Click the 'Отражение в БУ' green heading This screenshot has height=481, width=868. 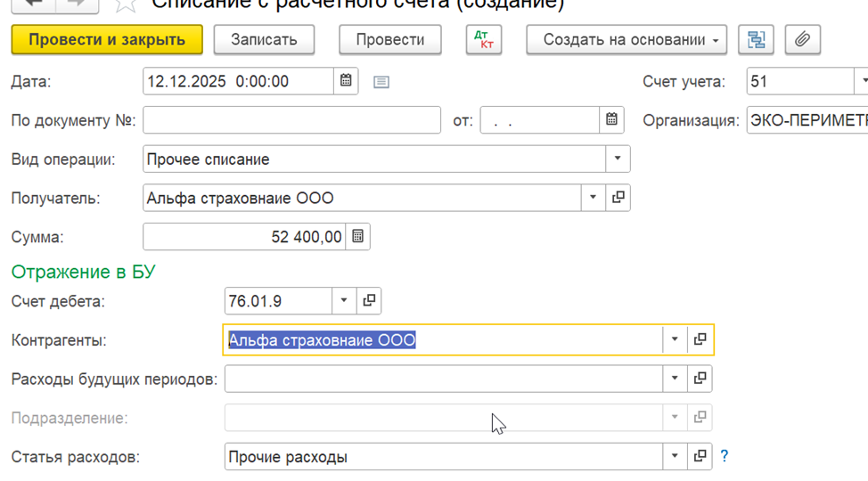(x=84, y=272)
